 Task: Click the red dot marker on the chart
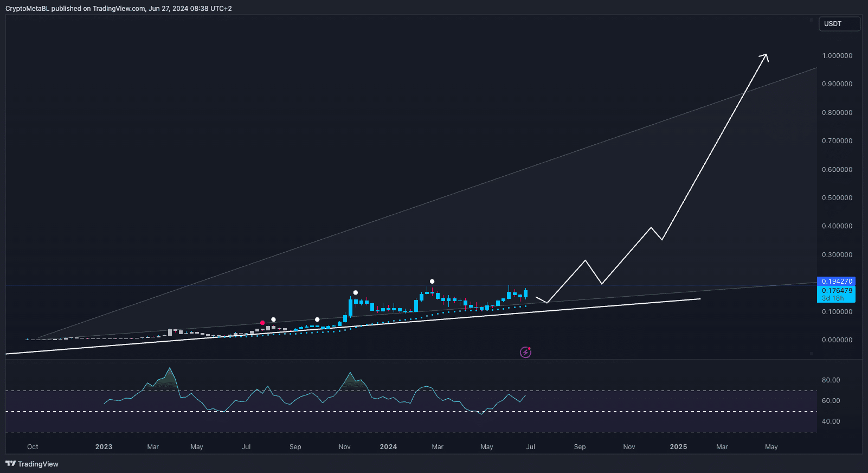pyautogui.click(x=262, y=323)
